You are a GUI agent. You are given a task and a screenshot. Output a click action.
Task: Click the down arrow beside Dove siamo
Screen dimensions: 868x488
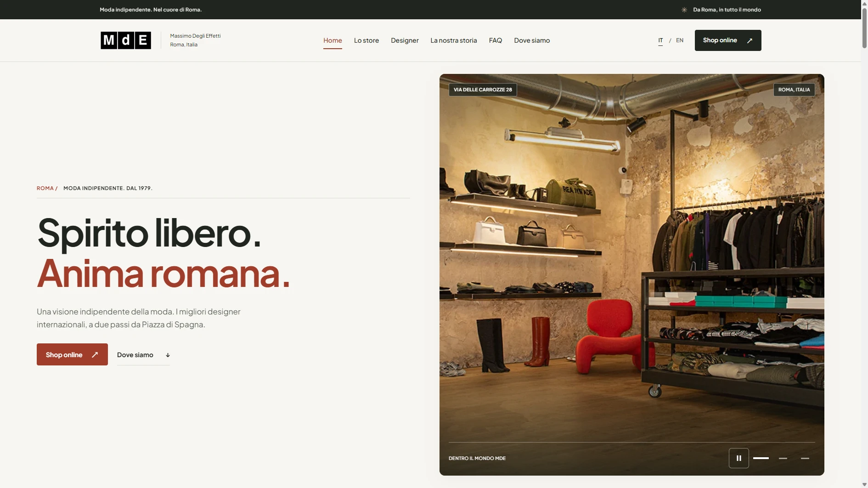(x=168, y=355)
